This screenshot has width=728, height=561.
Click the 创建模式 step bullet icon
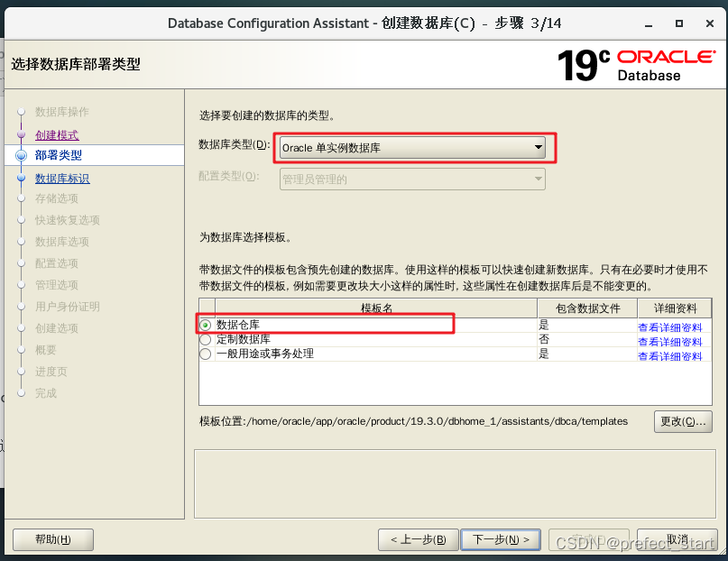[21, 134]
